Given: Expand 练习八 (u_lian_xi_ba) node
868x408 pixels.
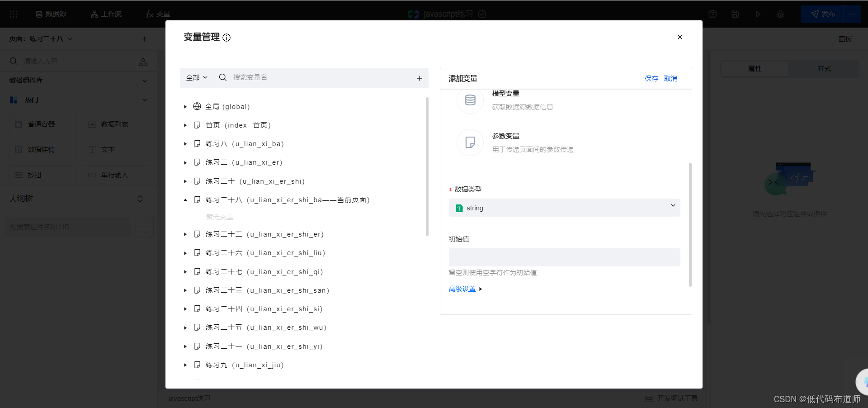Looking at the screenshot, I should coord(185,144).
